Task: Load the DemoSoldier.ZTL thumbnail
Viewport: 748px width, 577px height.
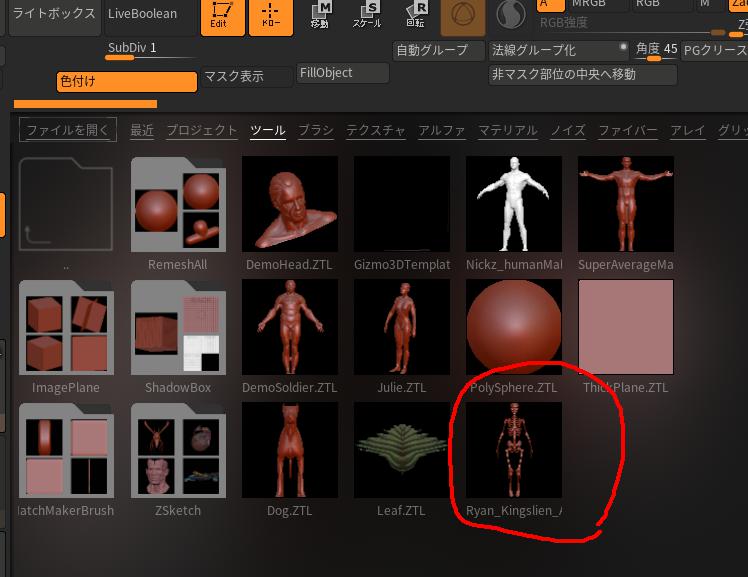Action: click(x=290, y=327)
